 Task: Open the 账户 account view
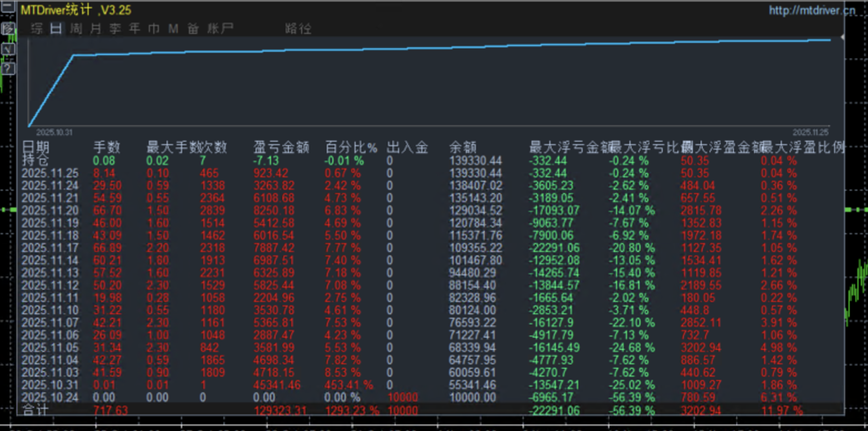[222, 28]
